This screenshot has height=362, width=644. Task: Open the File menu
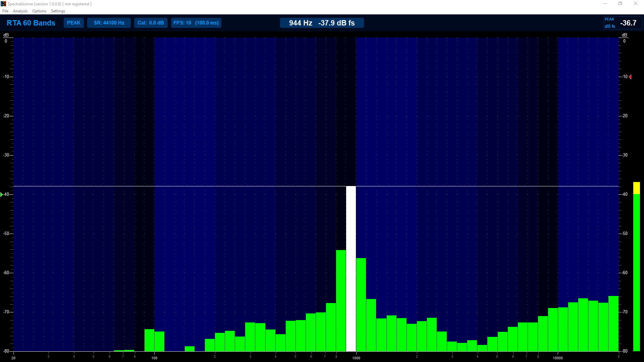[x=5, y=11]
